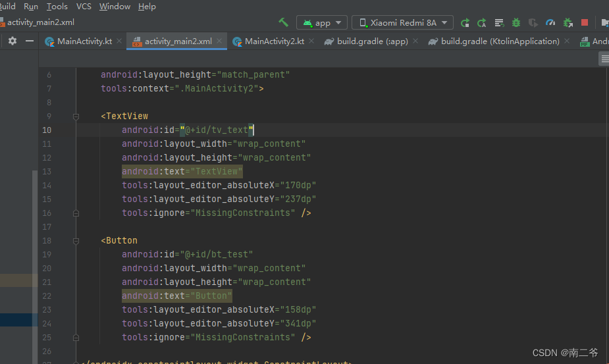Click the Make Project hammer icon

(x=284, y=22)
